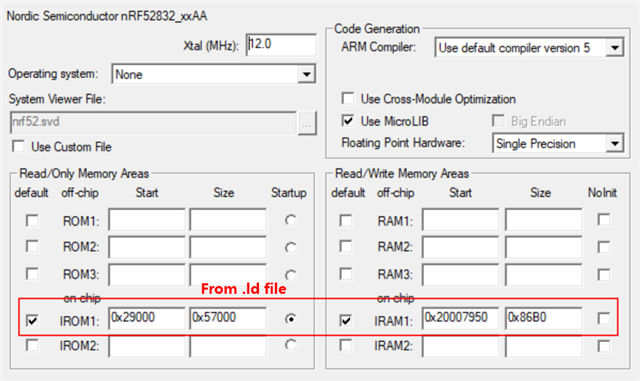This screenshot has width=640, height=381.
Task: Check the IRAM2 NoInit checkbox
Action: tap(604, 346)
